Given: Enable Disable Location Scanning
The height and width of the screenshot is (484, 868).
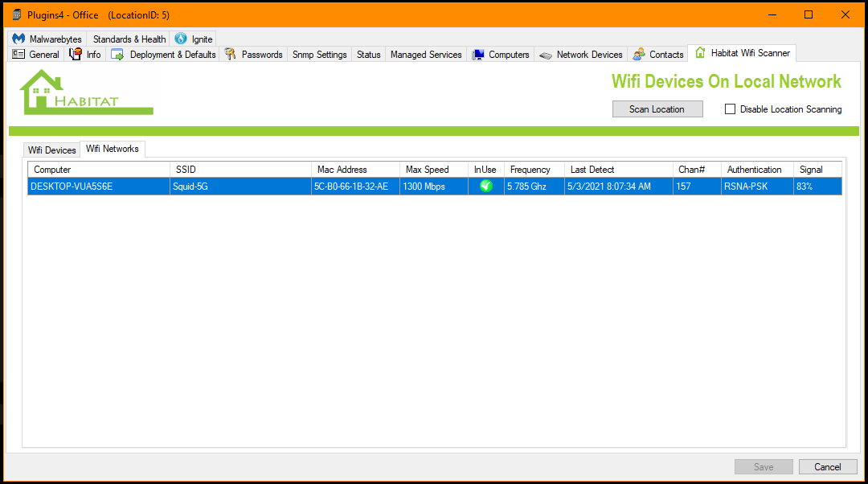Looking at the screenshot, I should click(x=730, y=109).
